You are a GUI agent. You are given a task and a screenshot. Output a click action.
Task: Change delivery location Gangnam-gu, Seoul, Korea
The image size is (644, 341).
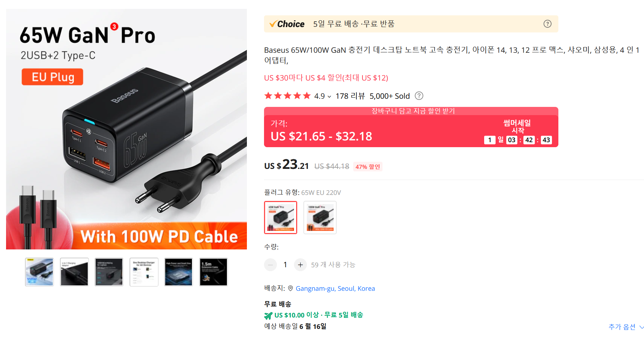pyautogui.click(x=335, y=288)
